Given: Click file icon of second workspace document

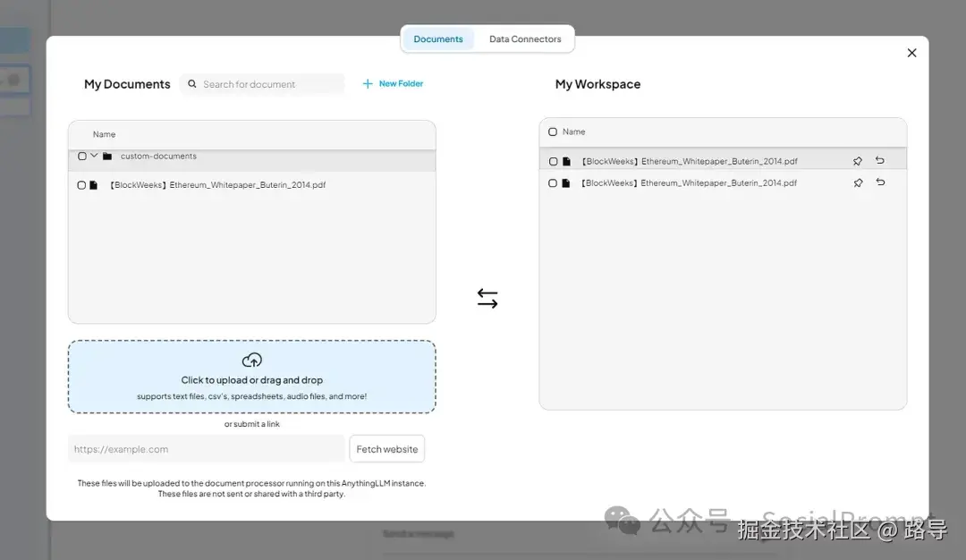Looking at the screenshot, I should (x=565, y=183).
